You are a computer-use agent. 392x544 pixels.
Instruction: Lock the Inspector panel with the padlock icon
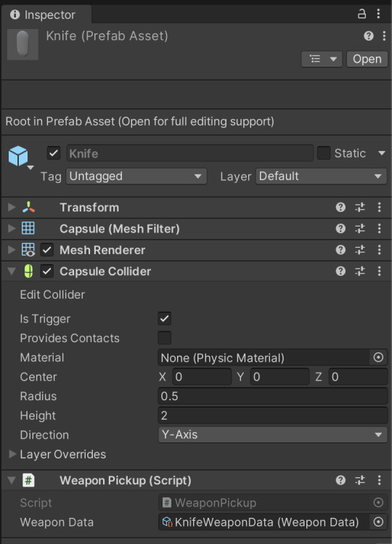[362, 14]
